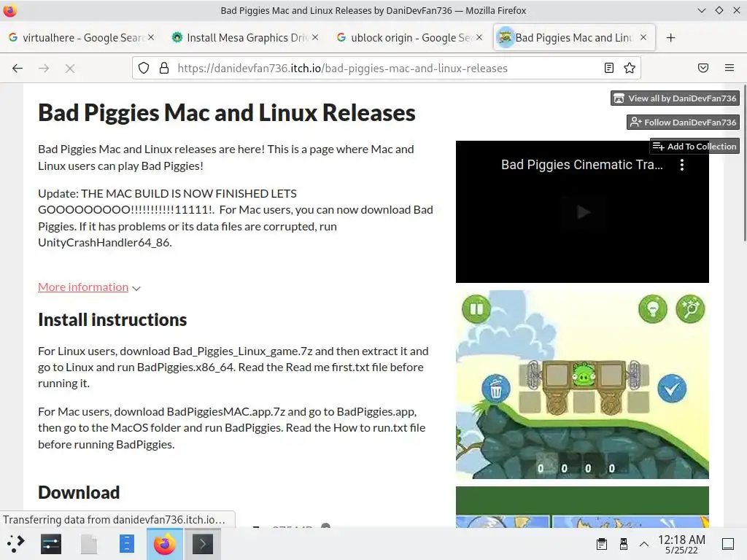Bookmark this page with the star
The width and height of the screenshot is (747, 560).
(630, 68)
